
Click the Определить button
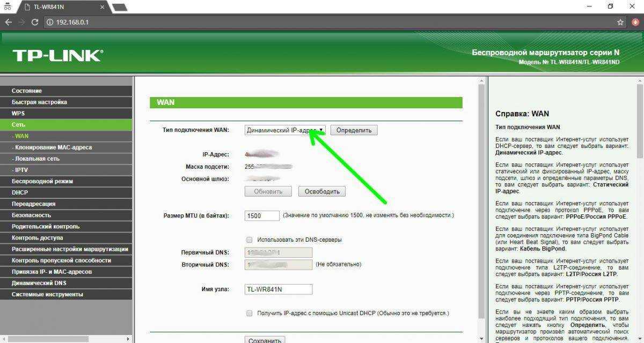354,130
